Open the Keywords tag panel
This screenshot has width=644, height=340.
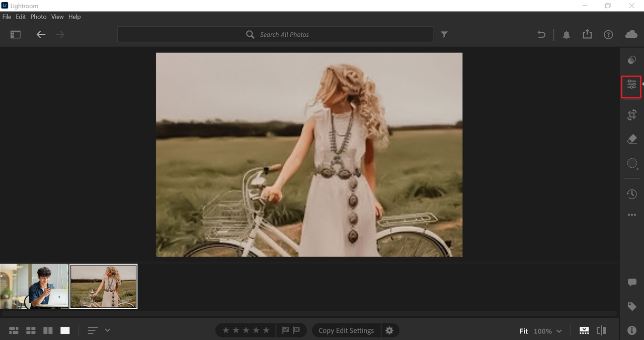632,306
